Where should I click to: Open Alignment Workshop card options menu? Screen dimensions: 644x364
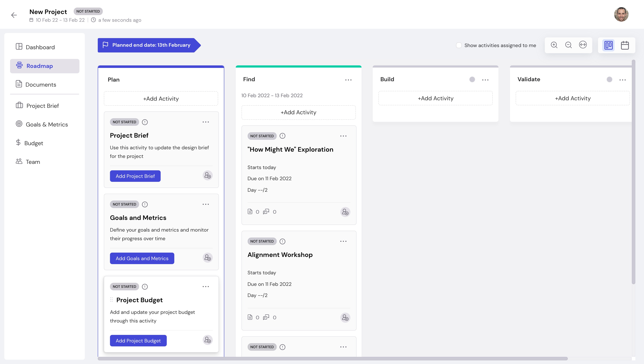(343, 241)
